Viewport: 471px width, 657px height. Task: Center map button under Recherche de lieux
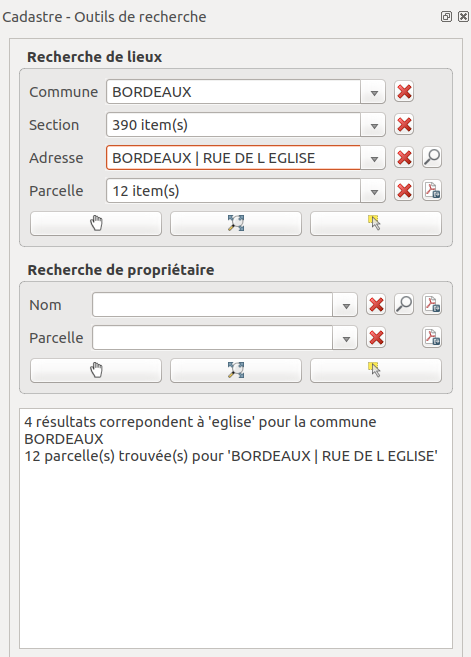click(96, 223)
